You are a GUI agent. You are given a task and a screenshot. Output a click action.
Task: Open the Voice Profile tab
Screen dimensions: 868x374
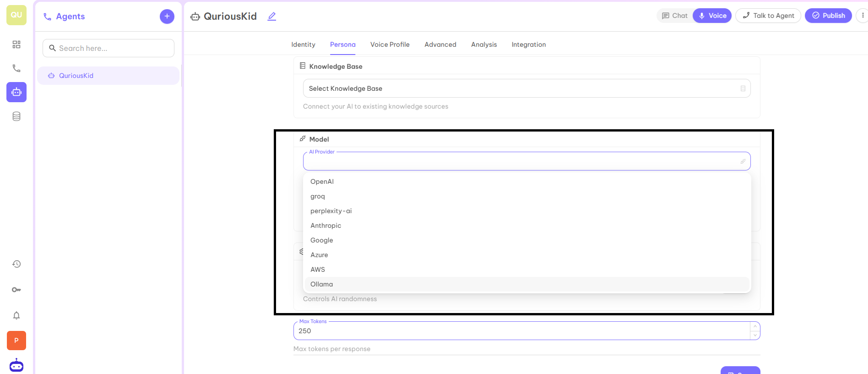tap(390, 44)
